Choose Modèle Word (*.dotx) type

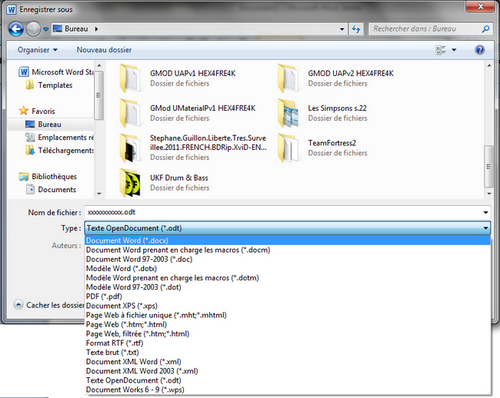tap(287, 268)
